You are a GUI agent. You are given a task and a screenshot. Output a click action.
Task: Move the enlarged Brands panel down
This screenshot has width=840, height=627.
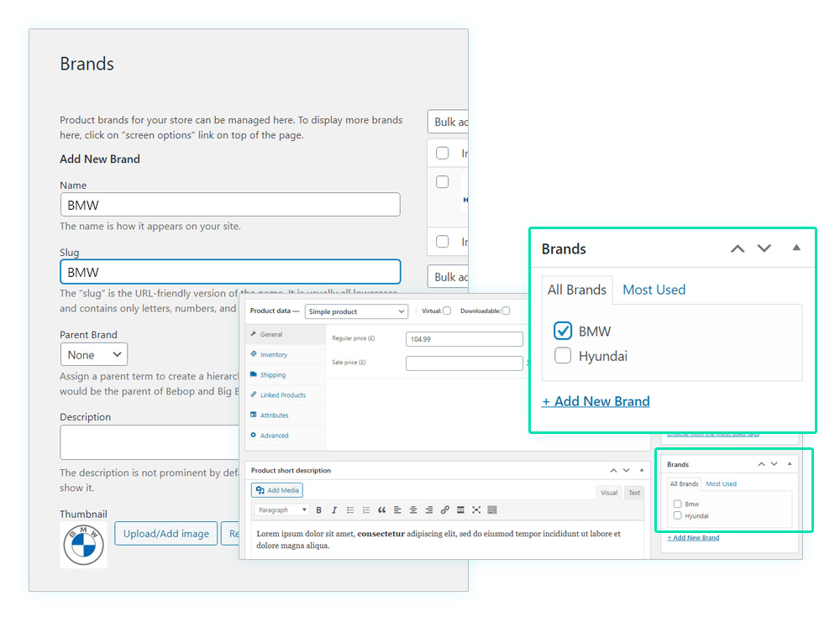click(764, 248)
